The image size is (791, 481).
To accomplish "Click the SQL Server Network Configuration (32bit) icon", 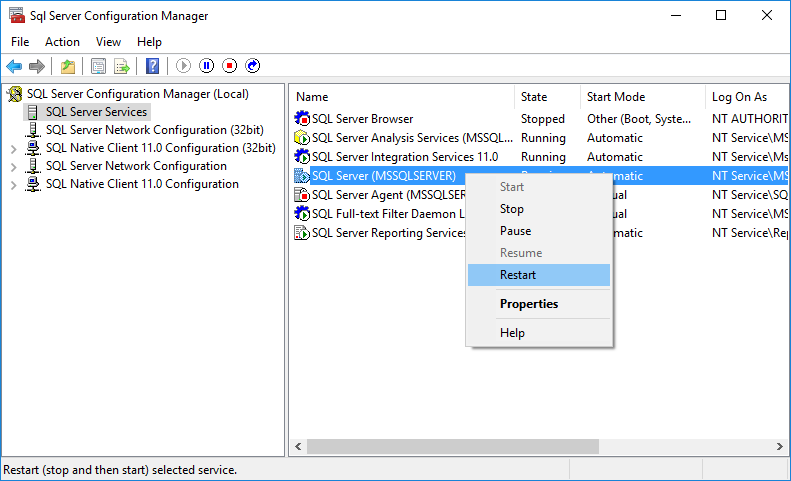I will point(33,130).
